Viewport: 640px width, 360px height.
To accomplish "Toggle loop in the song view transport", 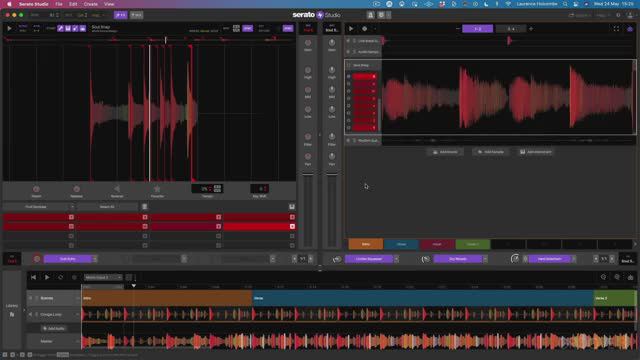I will tap(60, 277).
